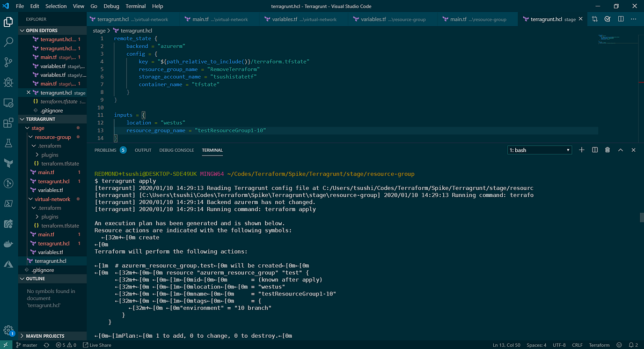Start Live Share from the status bar

pos(97,345)
